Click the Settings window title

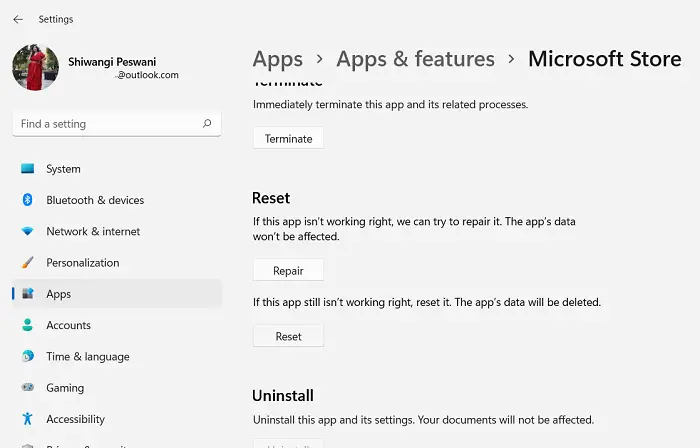pos(56,19)
